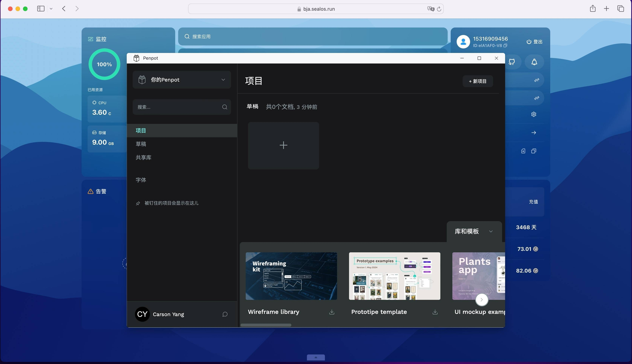Download the Wireframe library template
632x364 pixels.
(x=332, y=312)
